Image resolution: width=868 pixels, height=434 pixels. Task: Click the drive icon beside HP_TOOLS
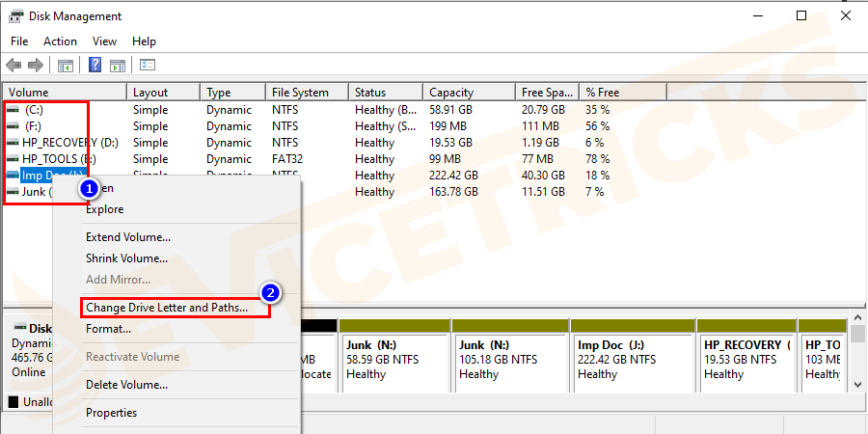[13, 159]
